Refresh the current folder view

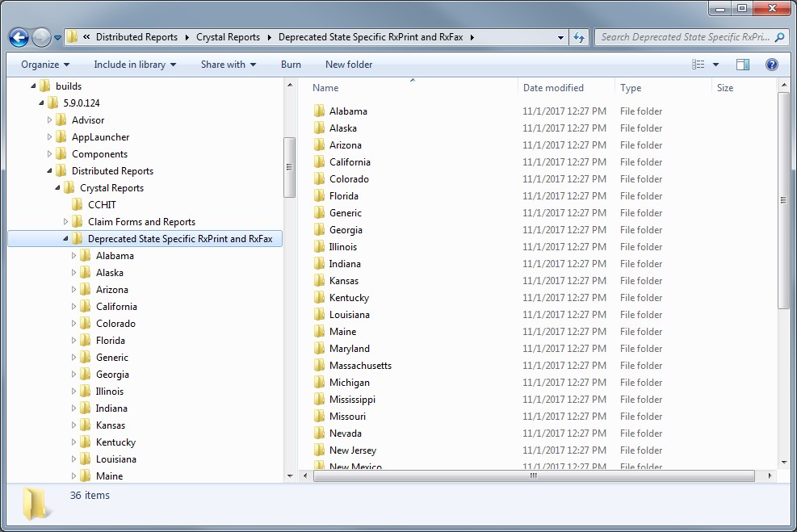pos(580,36)
